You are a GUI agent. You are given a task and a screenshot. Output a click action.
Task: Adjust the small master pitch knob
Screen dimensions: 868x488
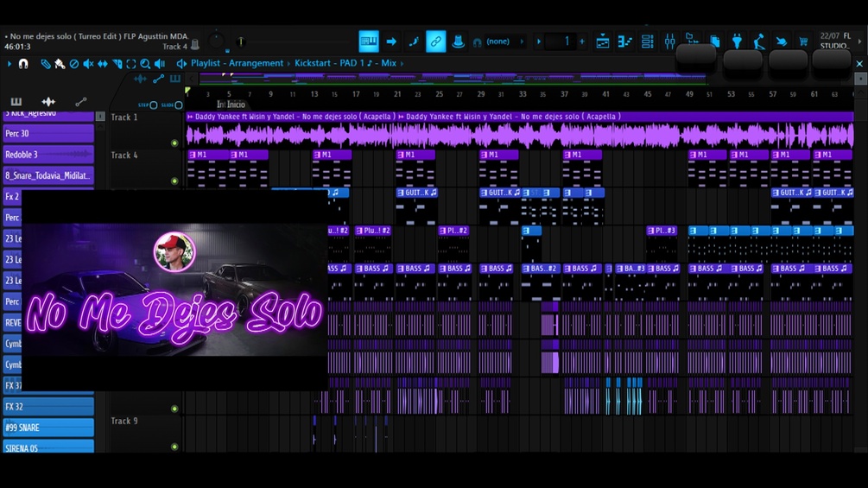click(x=241, y=41)
